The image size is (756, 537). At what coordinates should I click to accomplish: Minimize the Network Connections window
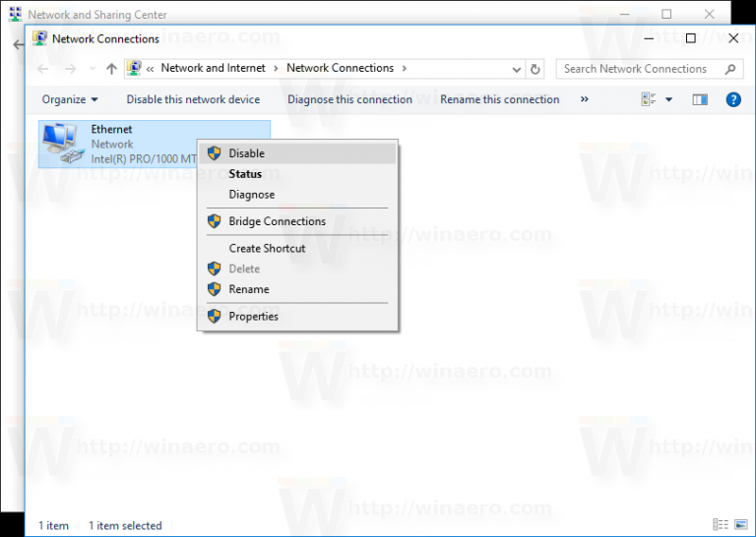tap(649, 38)
